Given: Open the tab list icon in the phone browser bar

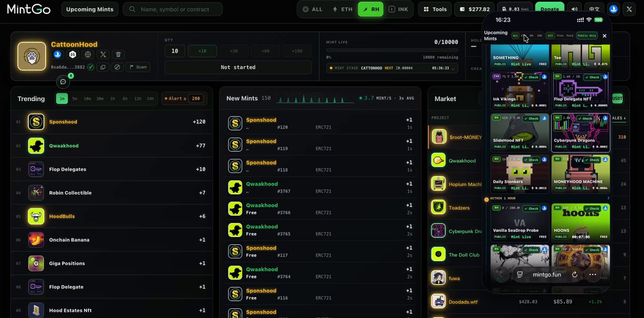Looking at the screenshot, I should click(x=519, y=274).
